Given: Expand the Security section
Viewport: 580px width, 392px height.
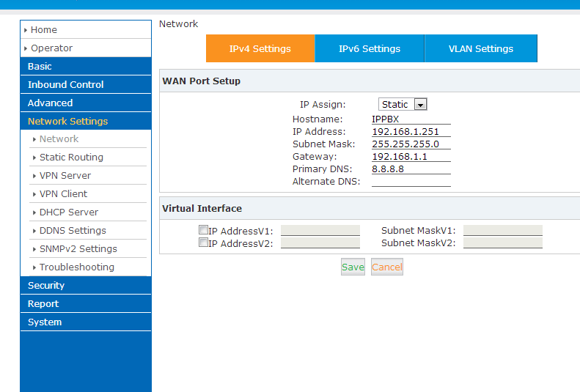Looking at the screenshot, I should point(85,286).
